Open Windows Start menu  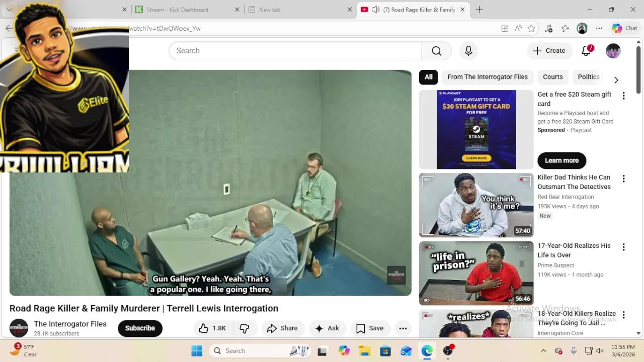(197, 351)
